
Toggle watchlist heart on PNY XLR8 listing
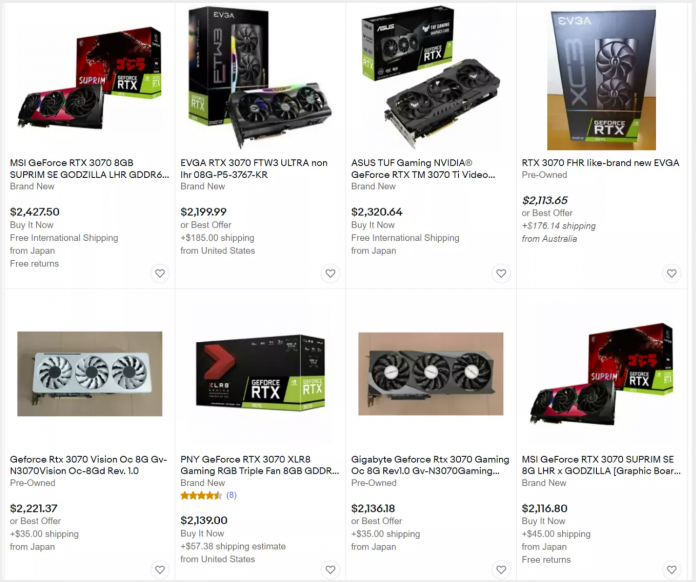pos(330,570)
